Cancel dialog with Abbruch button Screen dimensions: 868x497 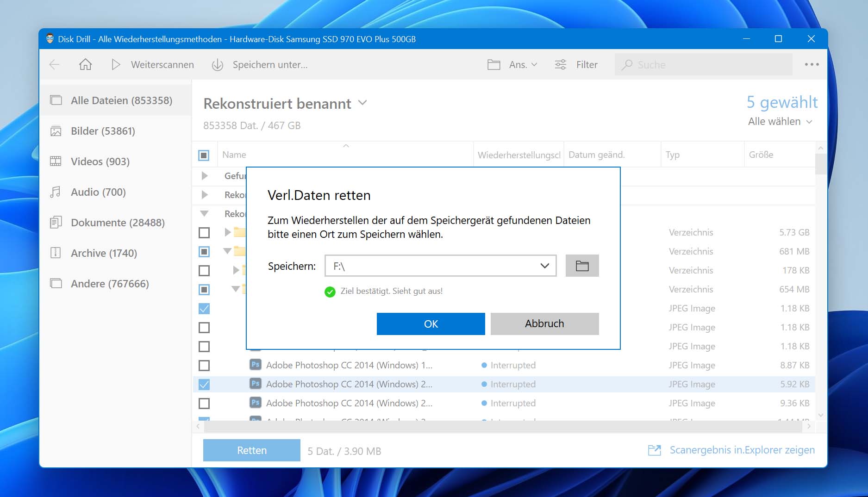(544, 323)
